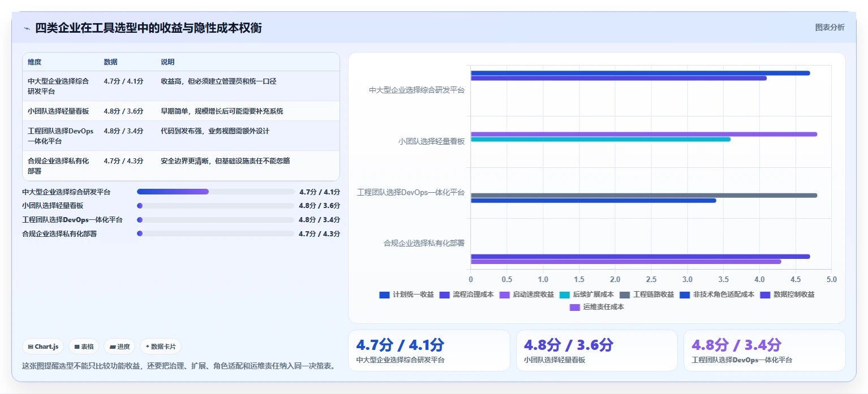Click the 运维责任成本 chart bar
This screenshot has height=394, width=868.
(626, 262)
